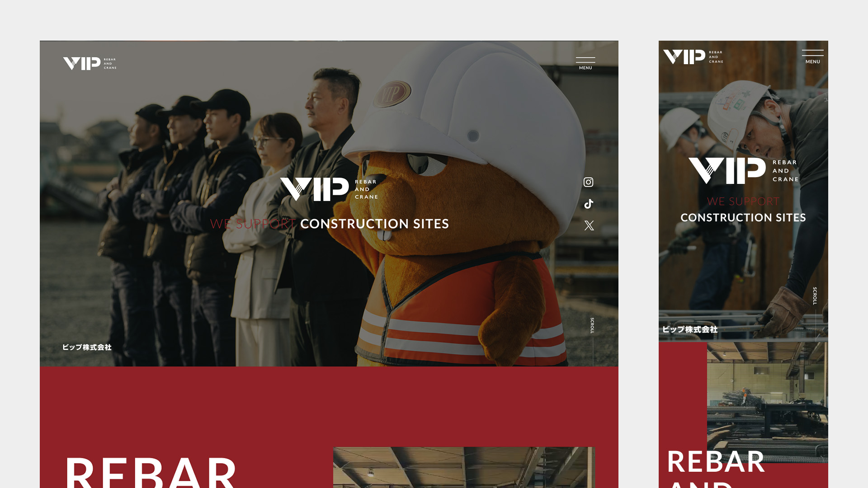Open the desktop hamburger MENU icon
The image size is (868, 488).
point(585,63)
